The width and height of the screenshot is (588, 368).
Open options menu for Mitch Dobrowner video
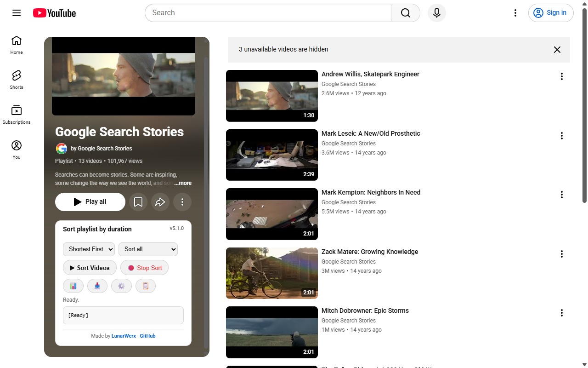(x=561, y=313)
